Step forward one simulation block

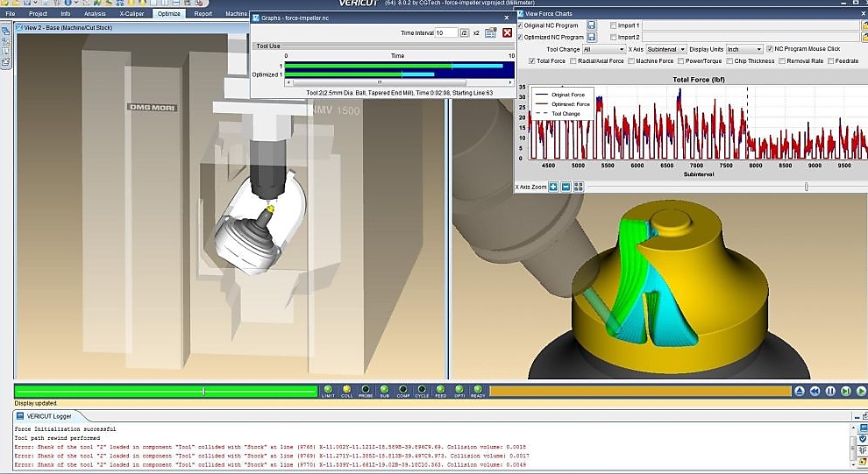pos(846,391)
